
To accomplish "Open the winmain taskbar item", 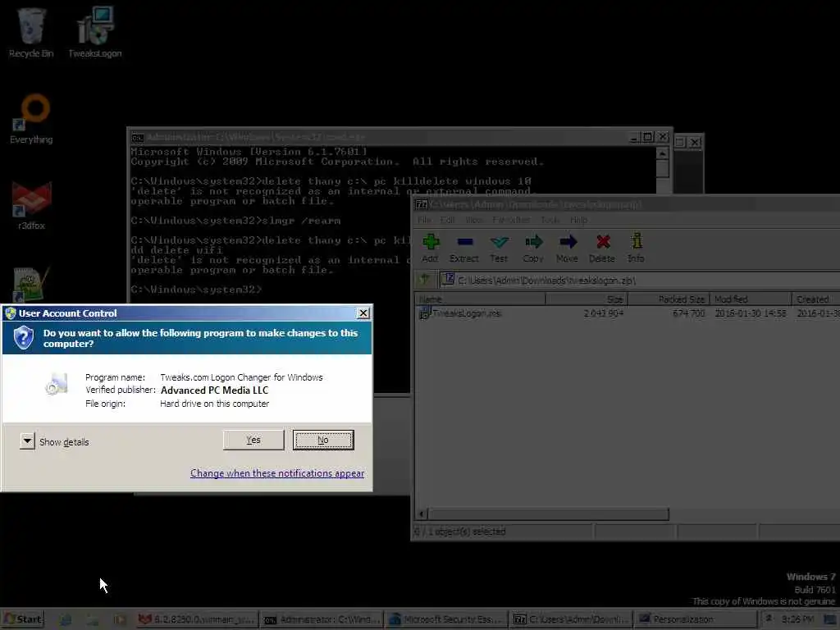I will click(x=197, y=619).
